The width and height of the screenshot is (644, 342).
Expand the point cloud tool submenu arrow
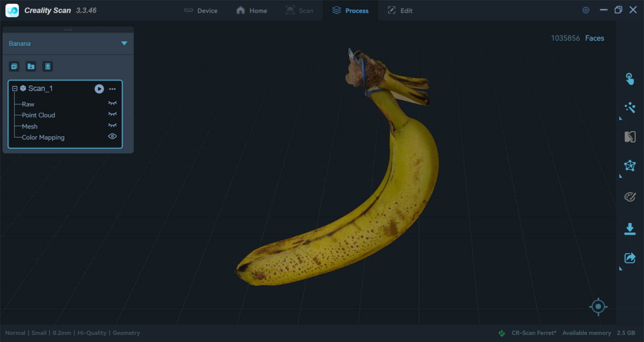tap(621, 118)
